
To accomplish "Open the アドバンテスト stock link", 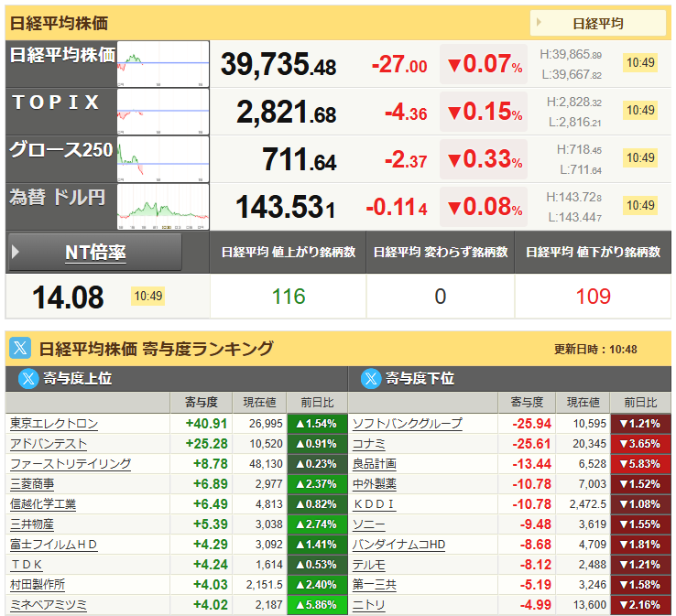I will [x=49, y=444].
